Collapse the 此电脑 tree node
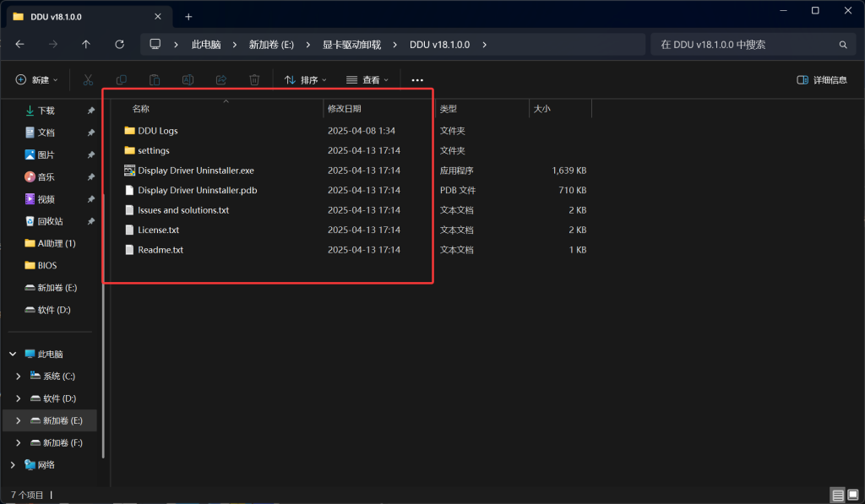The image size is (865, 504). [13, 354]
